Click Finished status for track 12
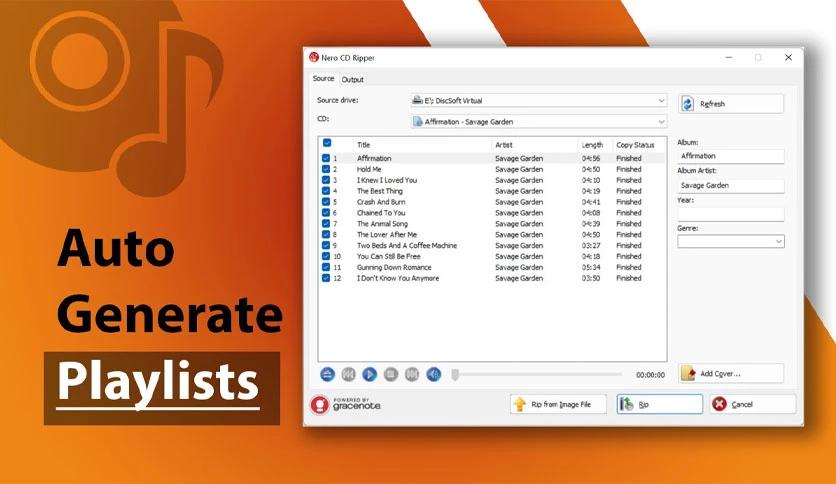This screenshot has width=836, height=484. tap(629, 278)
